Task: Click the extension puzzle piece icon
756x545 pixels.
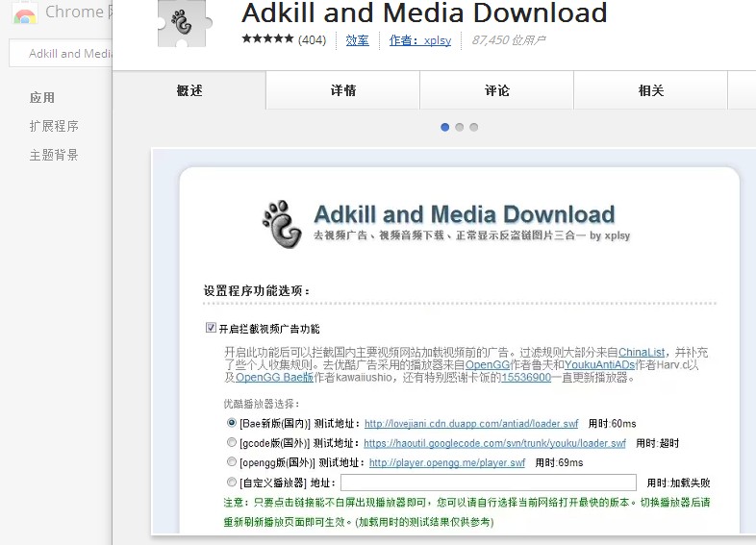Action: pos(181,21)
